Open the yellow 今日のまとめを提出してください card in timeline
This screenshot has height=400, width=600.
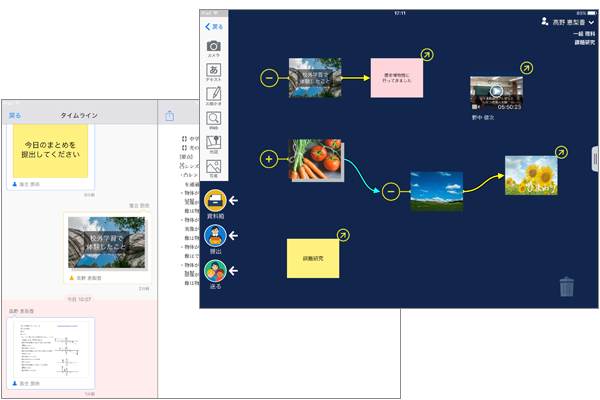[51, 151]
